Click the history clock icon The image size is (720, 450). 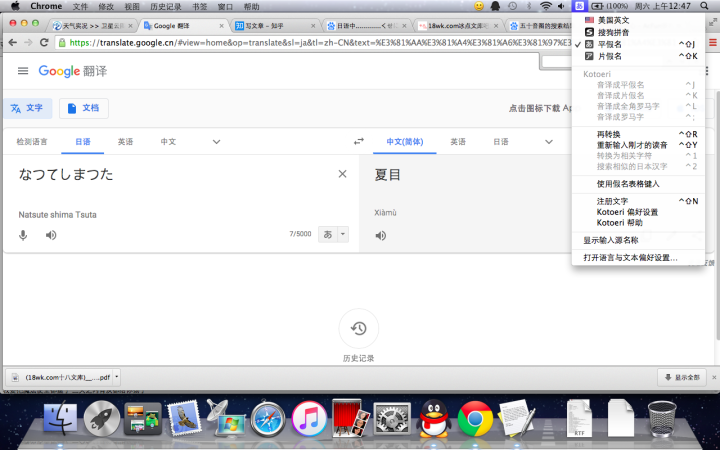[359, 328]
